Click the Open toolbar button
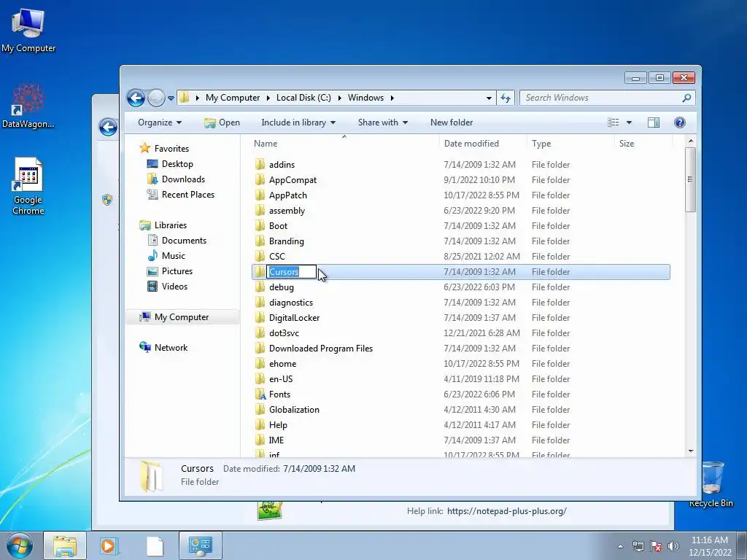This screenshot has height=560, width=747. (x=222, y=122)
